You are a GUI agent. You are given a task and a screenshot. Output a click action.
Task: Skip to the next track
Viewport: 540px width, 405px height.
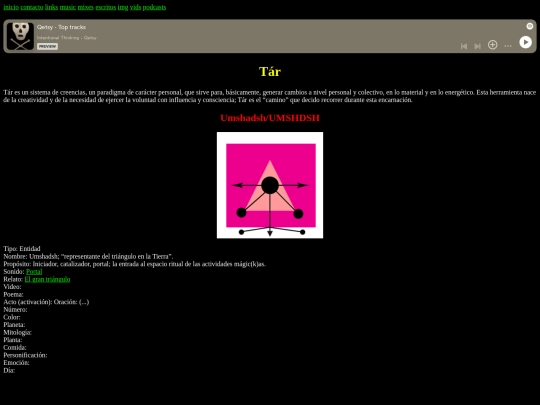click(x=477, y=46)
